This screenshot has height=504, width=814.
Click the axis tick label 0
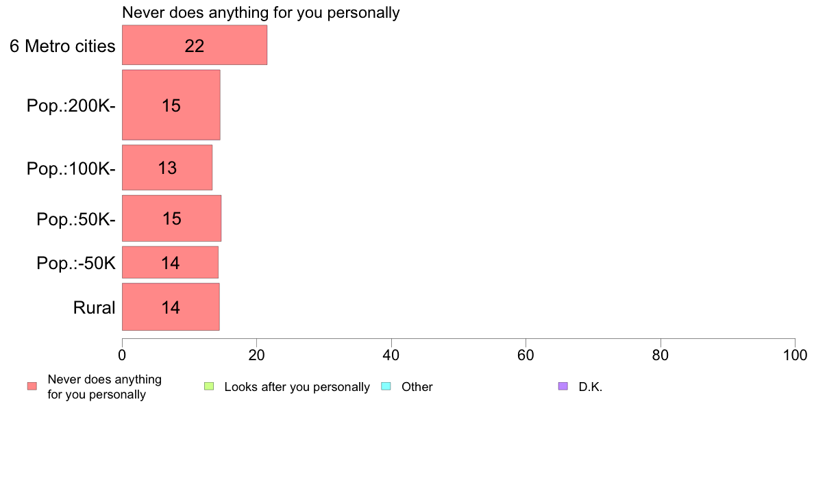point(122,355)
